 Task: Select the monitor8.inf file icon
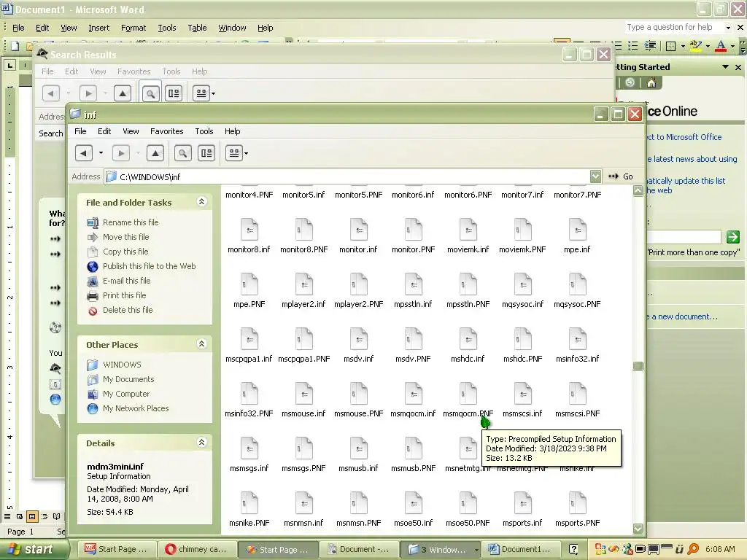249,230
